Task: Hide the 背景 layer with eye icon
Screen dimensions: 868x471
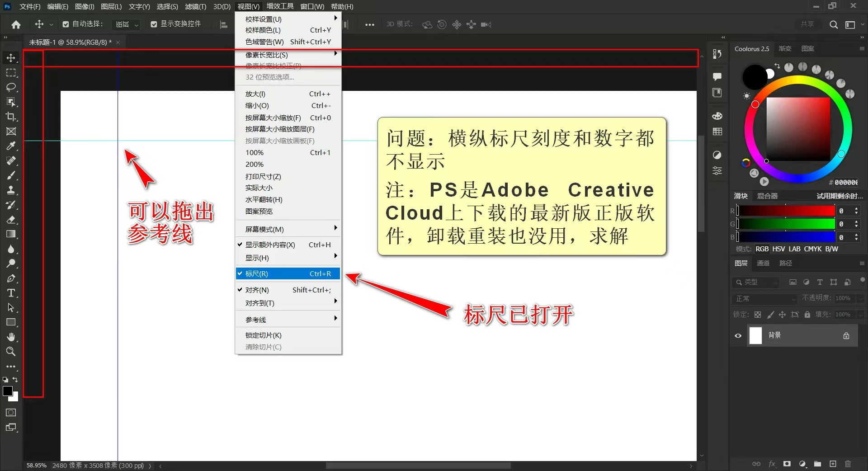Action: point(738,335)
